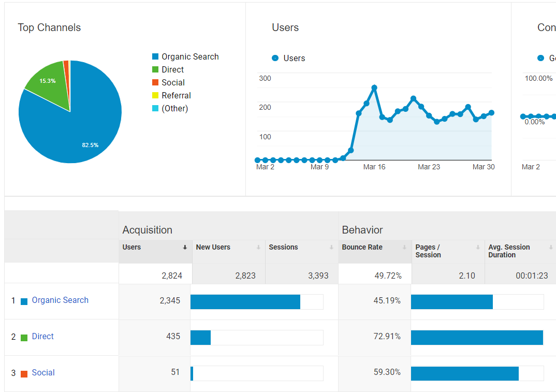Click the blue Organic Search marker in the pie legend
The image size is (556, 392).
(x=154, y=56)
